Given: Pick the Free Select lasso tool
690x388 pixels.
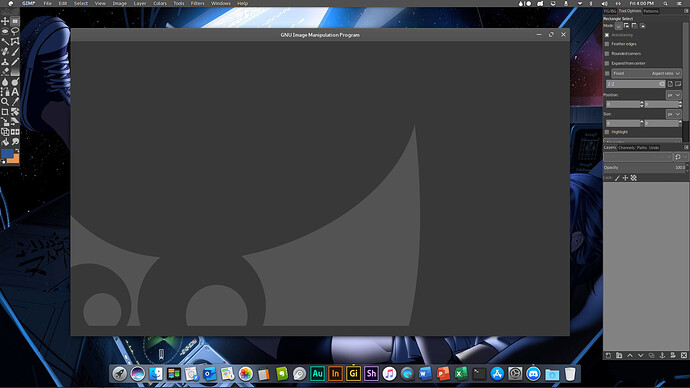Looking at the screenshot, I should (x=15, y=31).
